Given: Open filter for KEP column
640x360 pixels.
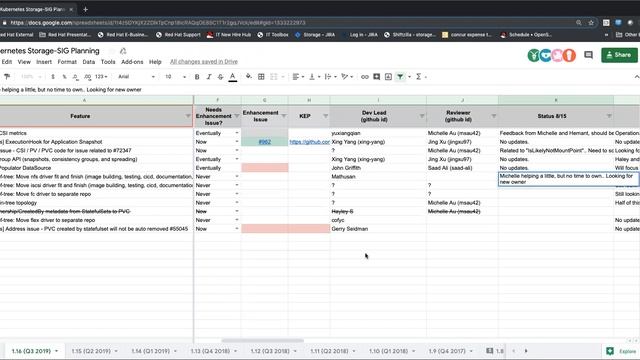Looking at the screenshot, I should [x=325, y=116].
